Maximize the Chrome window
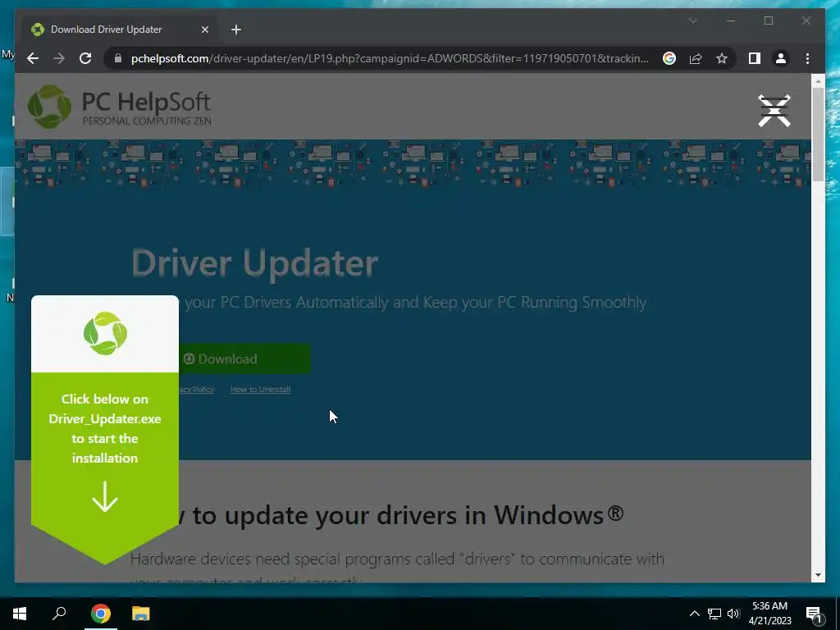The width and height of the screenshot is (840, 630). tap(769, 21)
